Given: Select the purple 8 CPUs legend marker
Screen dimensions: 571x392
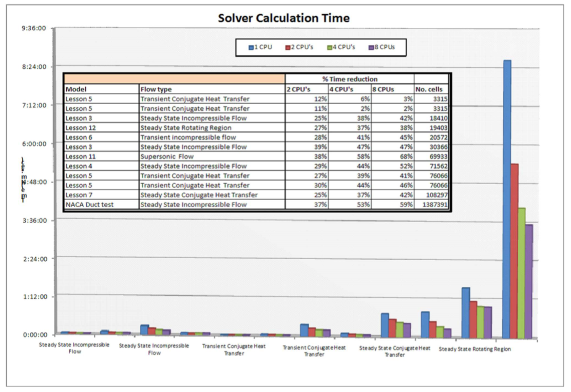Looking at the screenshot, I should (371, 47).
